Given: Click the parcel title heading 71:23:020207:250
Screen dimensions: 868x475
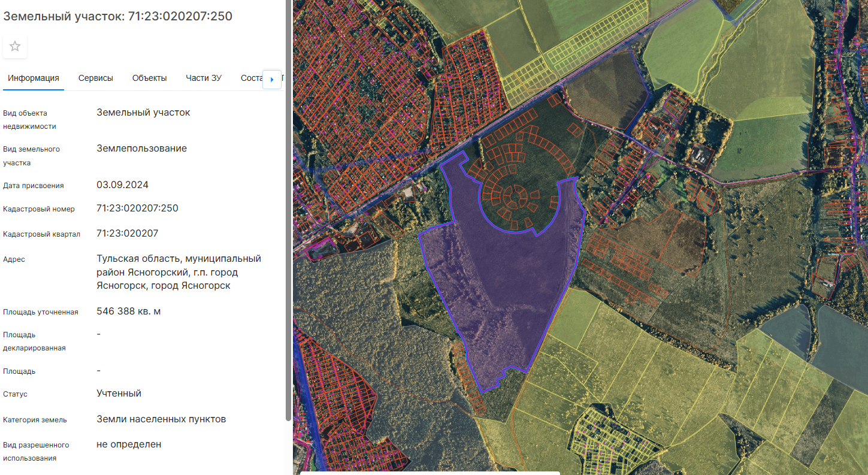Looking at the screenshot, I should pyautogui.click(x=118, y=16).
